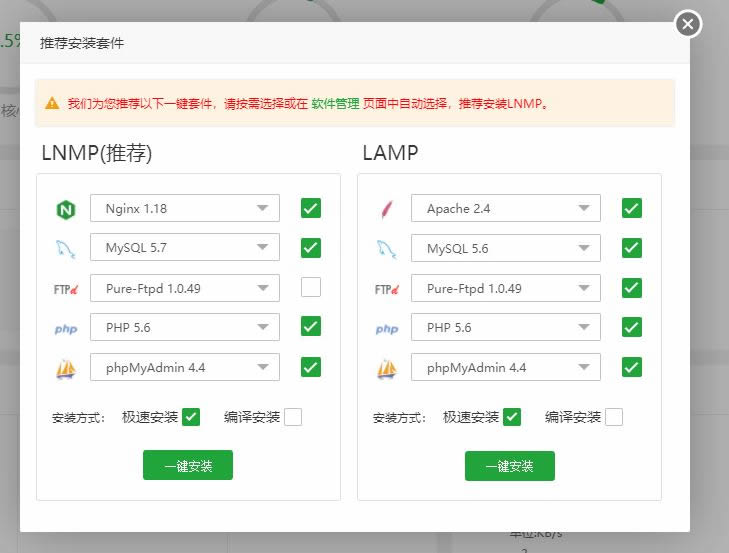Click the FTP icon in LNMP
The image size is (729, 553).
click(66, 289)
